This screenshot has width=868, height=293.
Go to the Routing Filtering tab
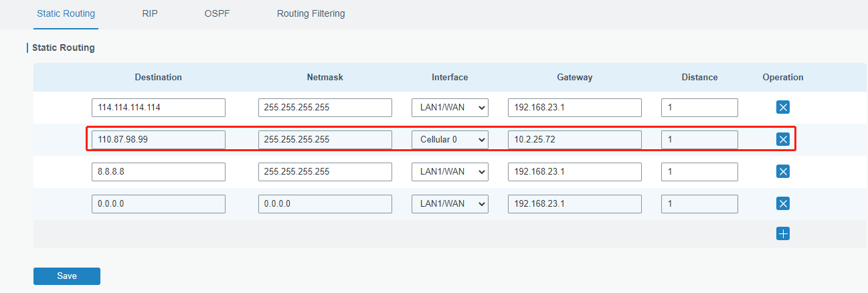(x=311, y=13)
